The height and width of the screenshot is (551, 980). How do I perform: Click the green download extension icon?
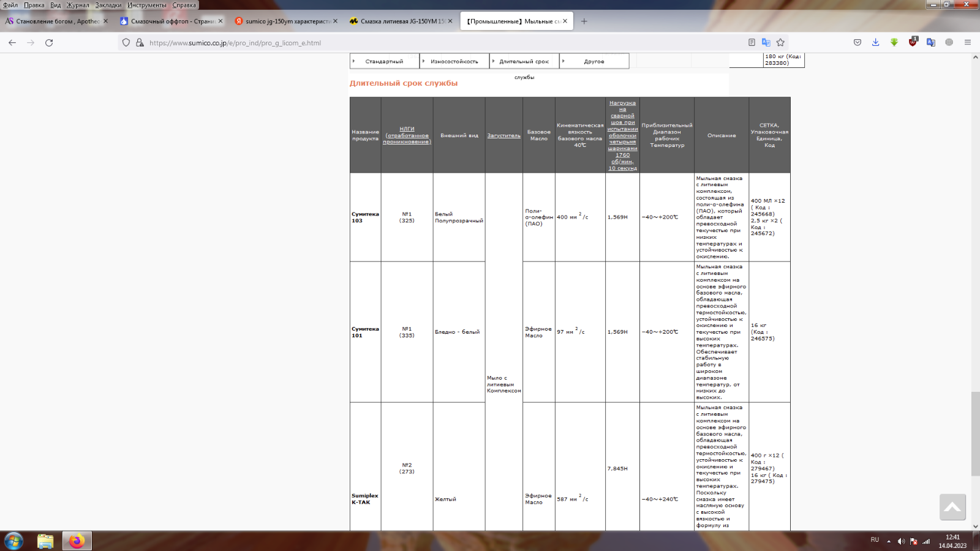(x=894, y=43)
